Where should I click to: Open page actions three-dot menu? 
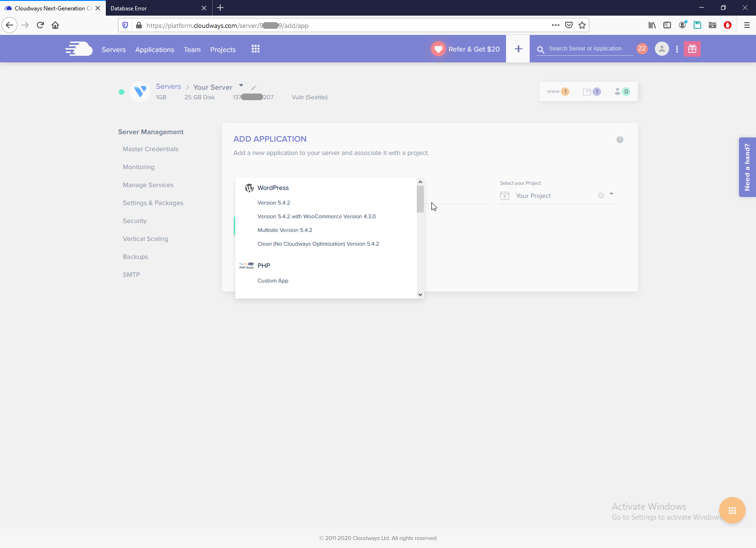click(x=556, y=25)
